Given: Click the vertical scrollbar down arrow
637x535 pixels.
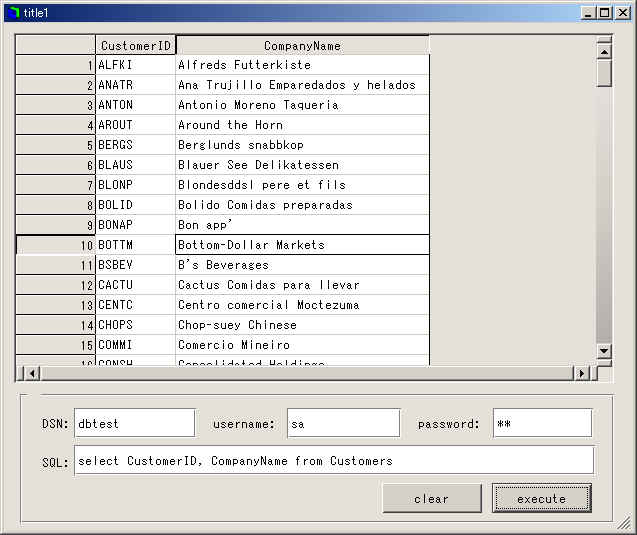Looking at the screenshot, I should [x=603, y=350].
